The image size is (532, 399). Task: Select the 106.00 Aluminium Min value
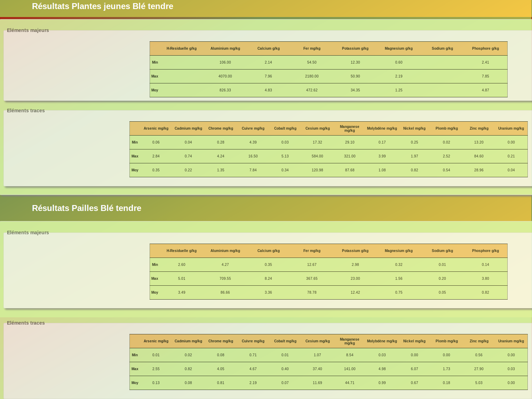[225, 62]
